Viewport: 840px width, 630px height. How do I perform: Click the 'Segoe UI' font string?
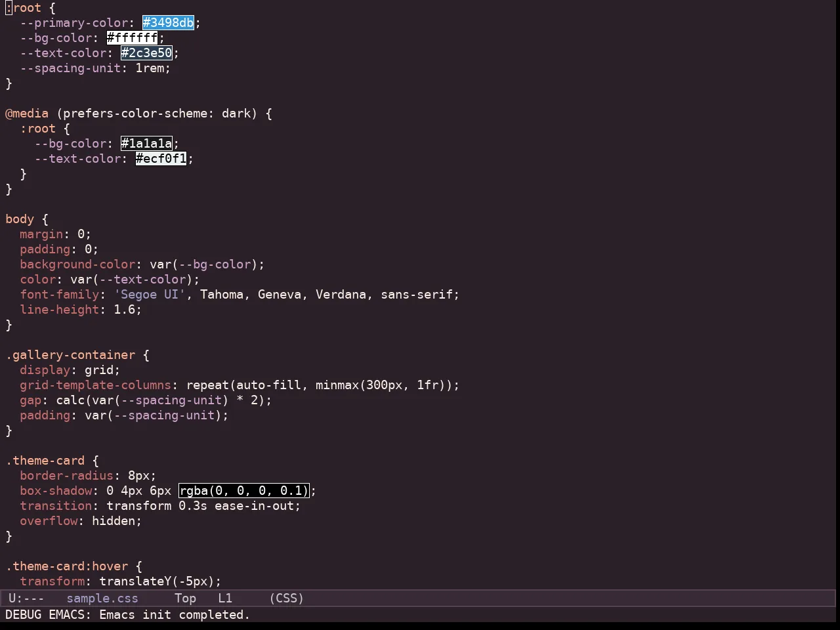click(x=150, y=295)
